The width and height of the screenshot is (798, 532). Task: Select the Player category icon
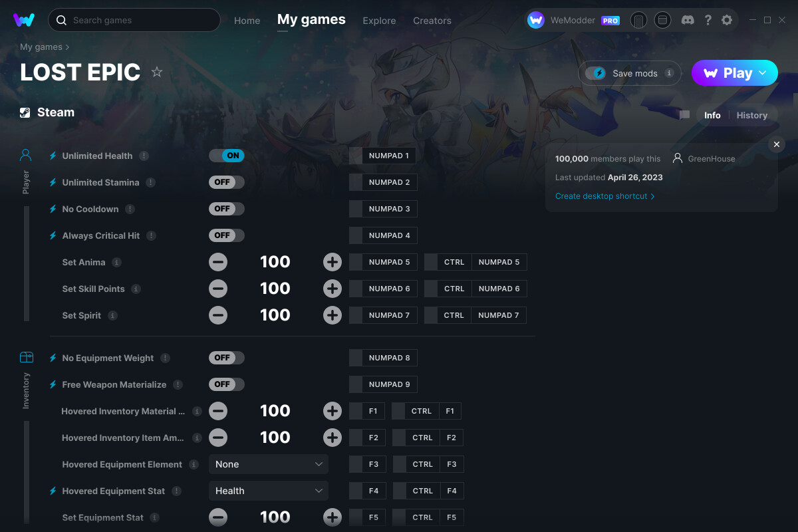[26, 156]
